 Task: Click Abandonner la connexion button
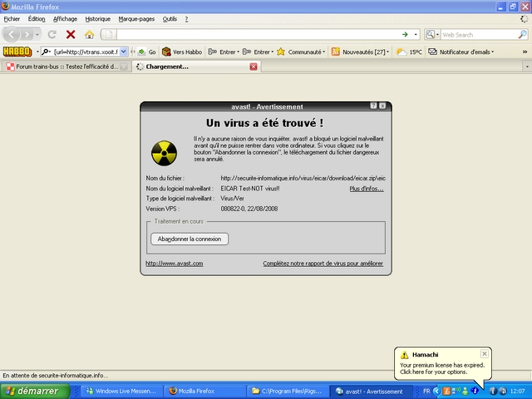tap(190, 239)
